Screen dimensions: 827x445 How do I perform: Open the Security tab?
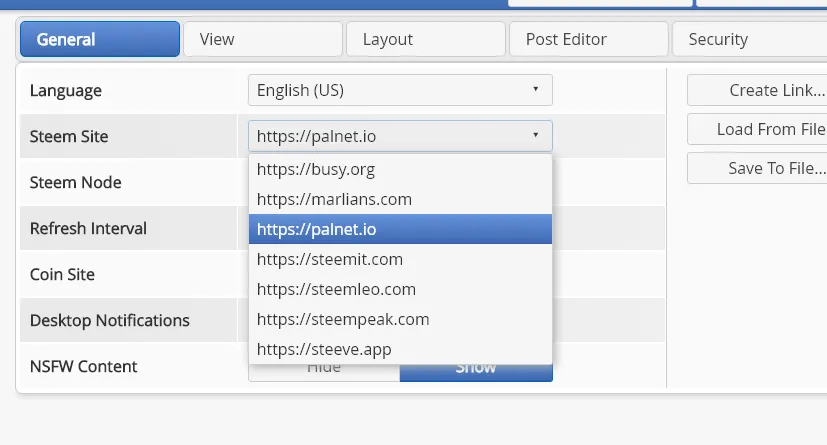[749, 39]
